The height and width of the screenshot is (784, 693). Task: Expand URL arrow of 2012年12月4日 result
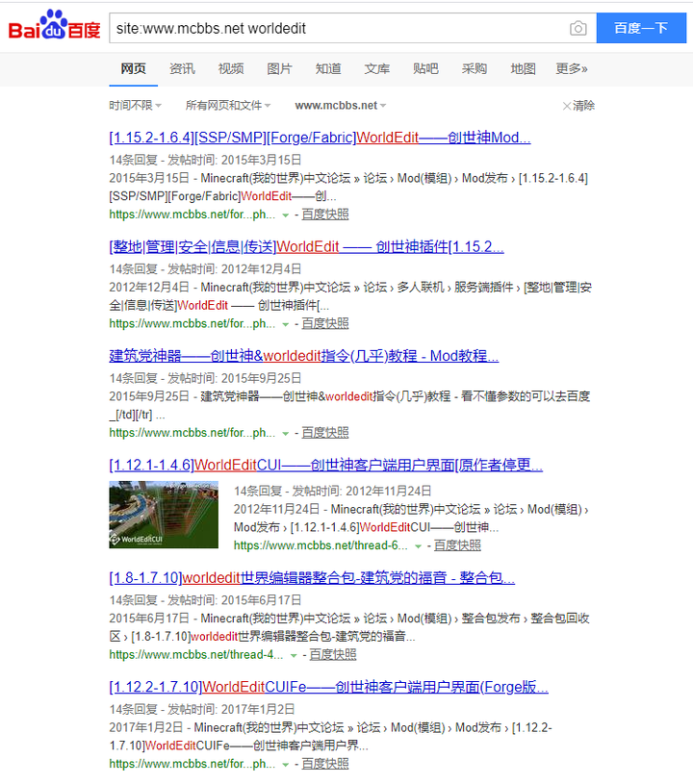click(x=285, y=324)
